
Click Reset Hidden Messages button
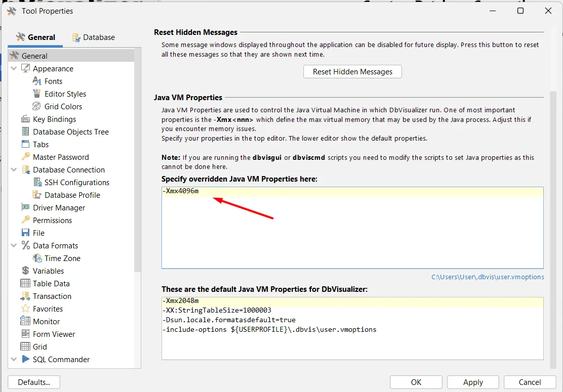(352, 72)
